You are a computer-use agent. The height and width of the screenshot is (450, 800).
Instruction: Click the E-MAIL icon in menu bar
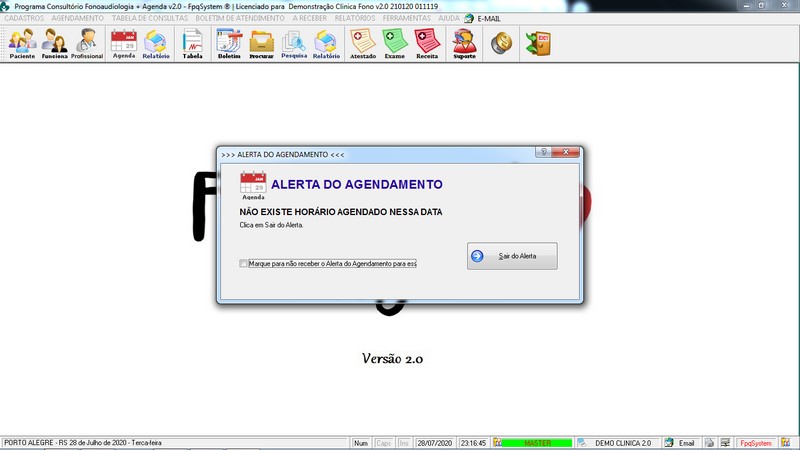coord(469,18)
